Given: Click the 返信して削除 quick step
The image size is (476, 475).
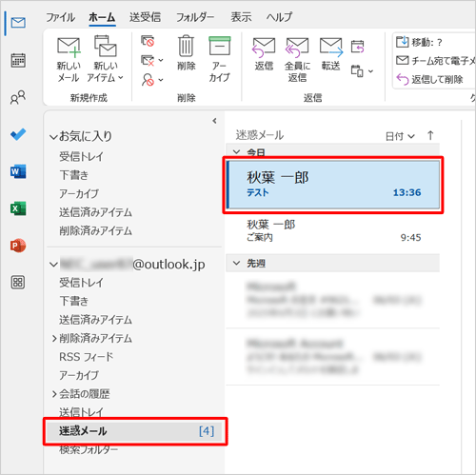Looking at the screenshot, I should click(429, 79).
